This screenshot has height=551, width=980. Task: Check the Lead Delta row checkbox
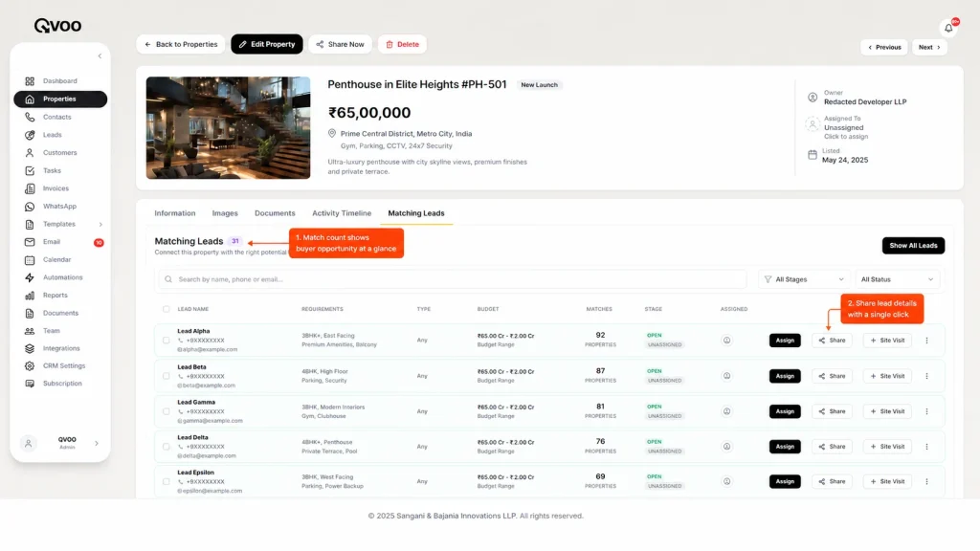pos(166,447)
